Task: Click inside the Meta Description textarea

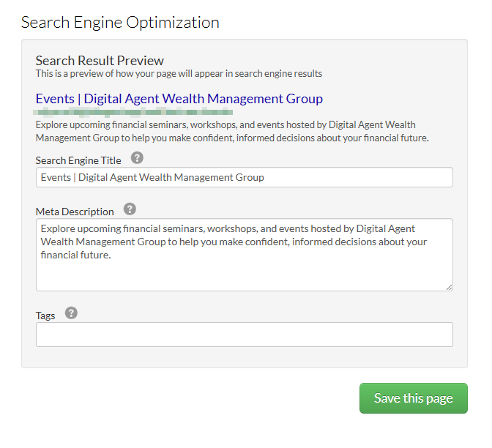Action: pyautogui.click(x=244, y=255)
